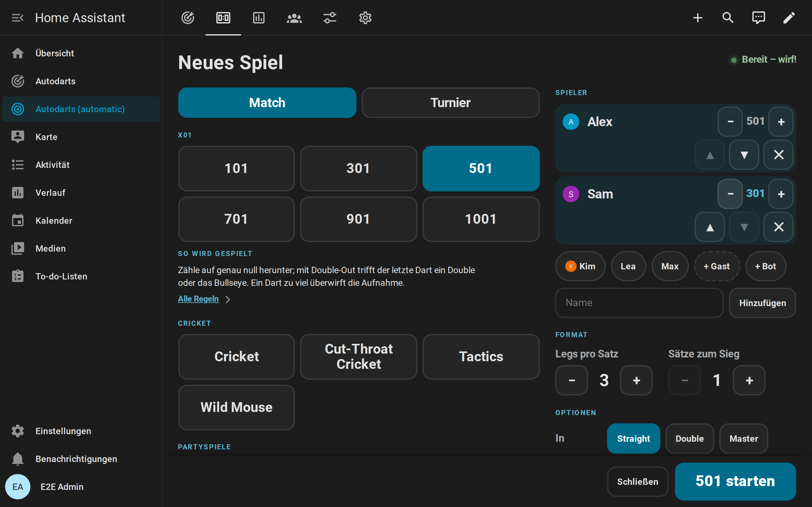812x507 pixels.
Task: Open the players group tab icon
Action: (x=294, y=17)
